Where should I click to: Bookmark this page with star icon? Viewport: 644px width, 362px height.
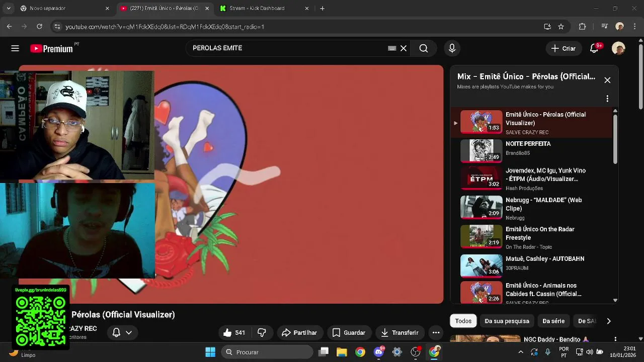click(x=561, y=27)
